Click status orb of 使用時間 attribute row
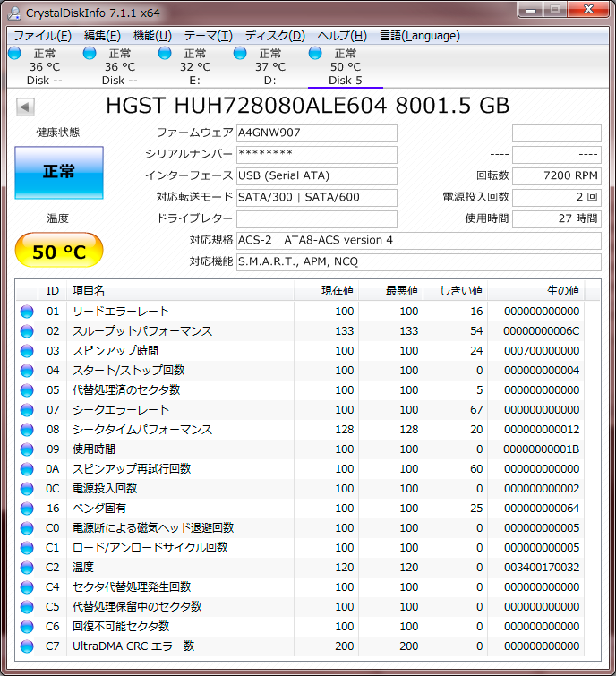 pyautogui.click(x=27, y=449)
